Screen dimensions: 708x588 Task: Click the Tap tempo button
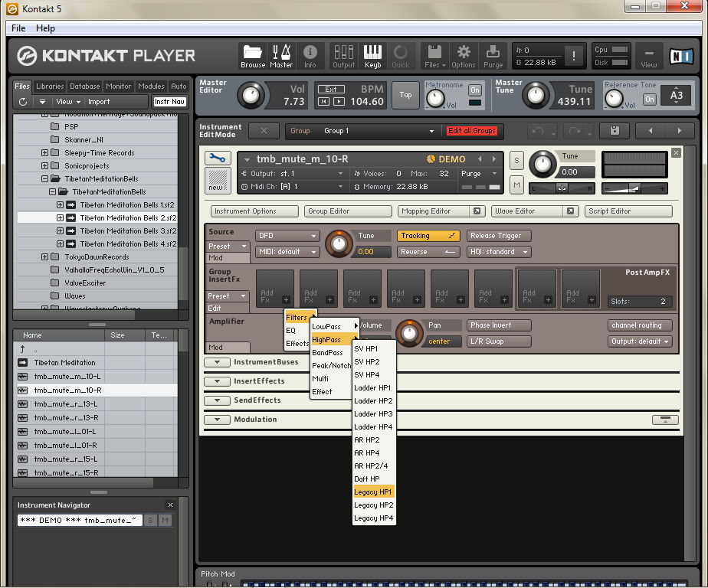(x=405, y=95)
